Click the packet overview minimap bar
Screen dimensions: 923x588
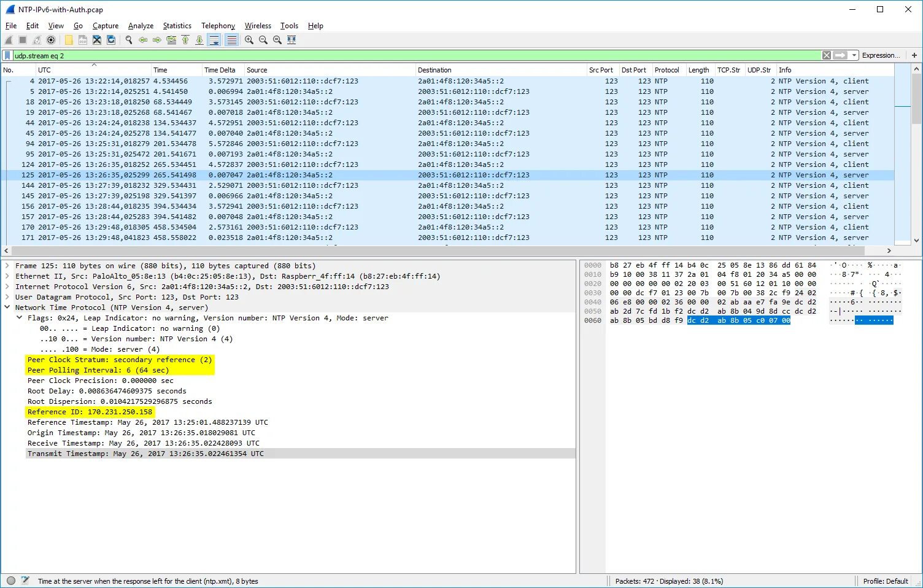903,153
